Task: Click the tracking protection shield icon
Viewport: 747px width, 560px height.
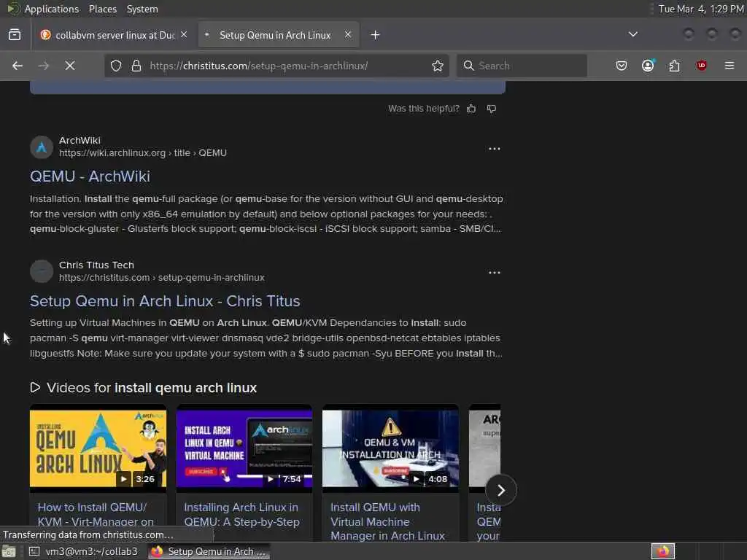Action: pos(116,66)
